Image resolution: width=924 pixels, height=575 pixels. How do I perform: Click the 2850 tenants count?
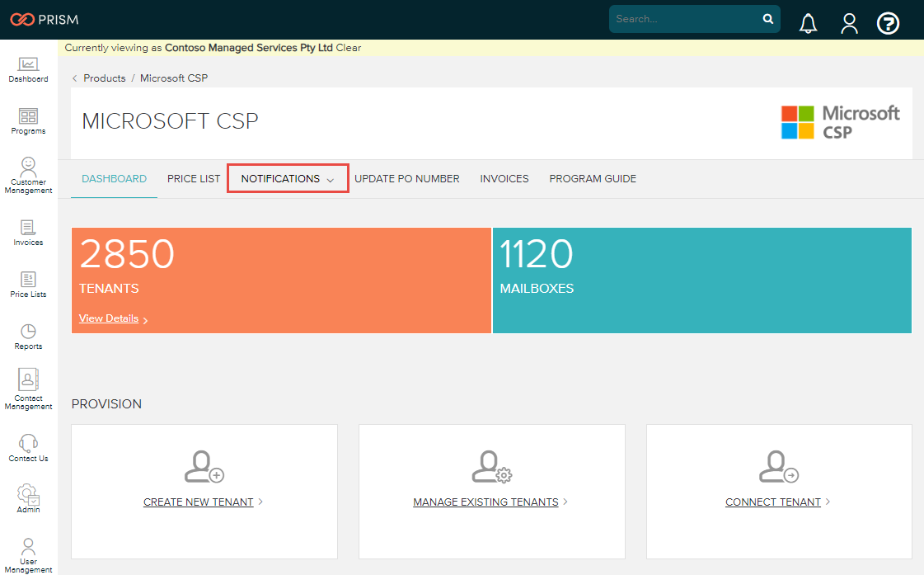127,254
